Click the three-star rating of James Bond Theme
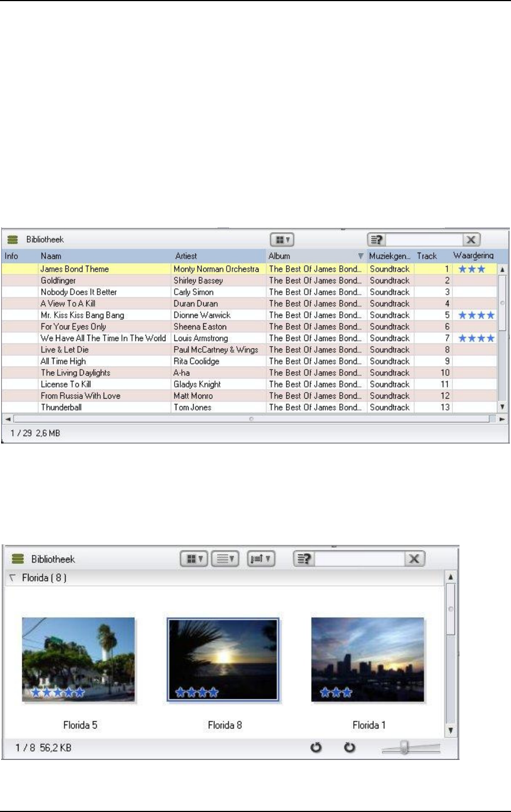This screenshot has width=511, height=812. (472, 269)
